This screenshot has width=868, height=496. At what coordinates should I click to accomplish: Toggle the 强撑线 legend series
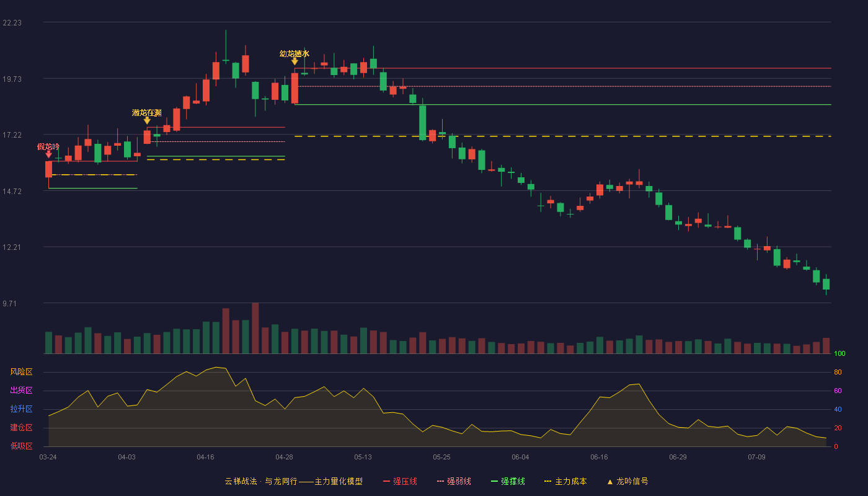508,481
